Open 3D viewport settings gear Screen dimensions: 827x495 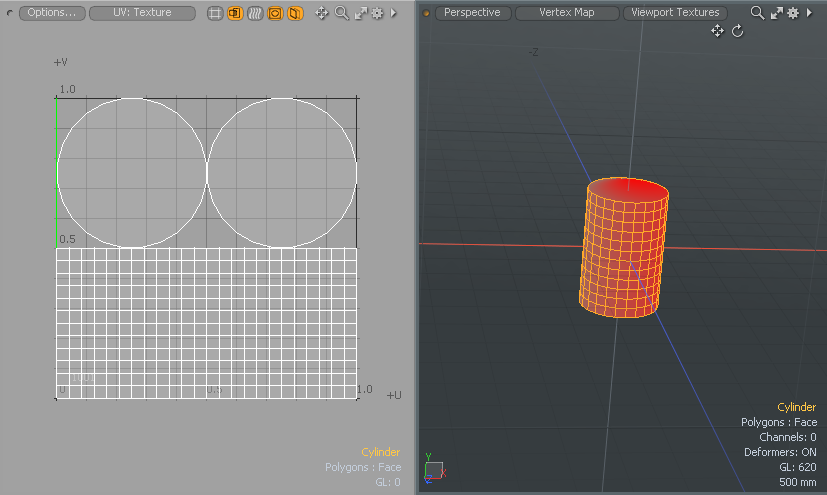point(793,13)
